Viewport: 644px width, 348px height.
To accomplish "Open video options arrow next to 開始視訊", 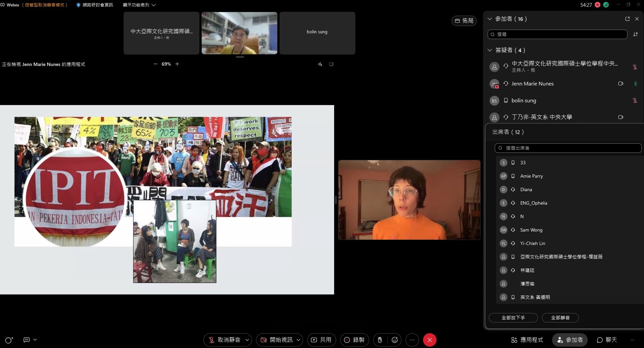I will (298, 340).
